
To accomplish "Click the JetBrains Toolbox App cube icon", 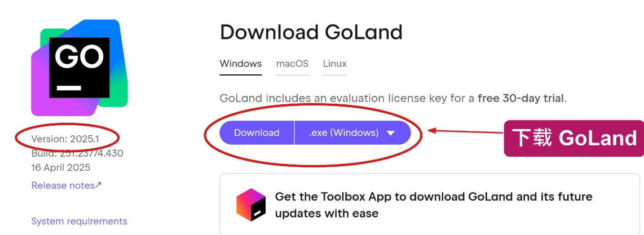I will (251, 204).
